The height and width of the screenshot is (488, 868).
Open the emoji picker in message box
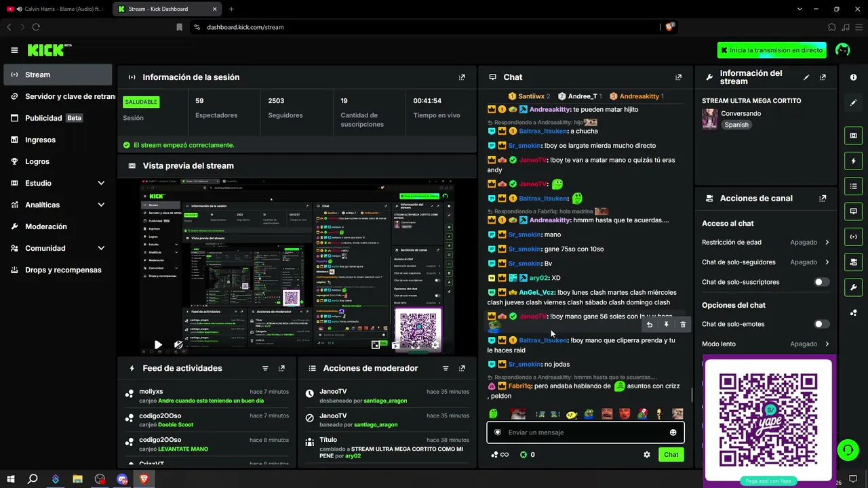673,432
